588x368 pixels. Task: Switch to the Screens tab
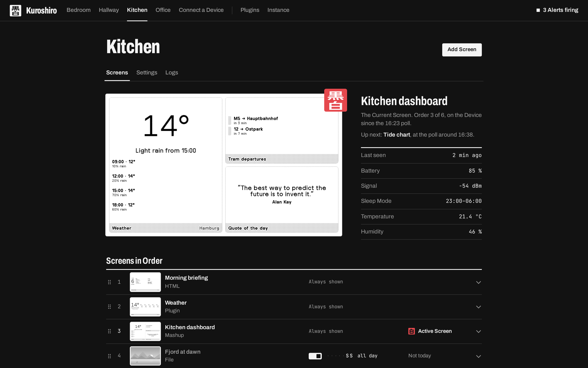117,73
